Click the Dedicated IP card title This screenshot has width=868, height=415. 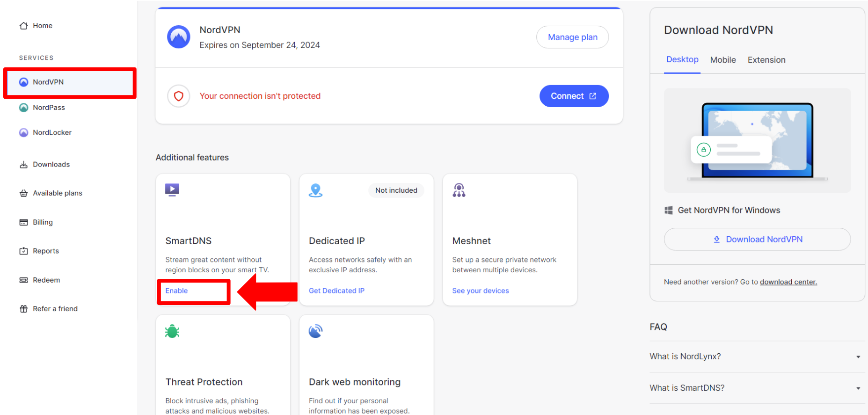tap(337, 241)
